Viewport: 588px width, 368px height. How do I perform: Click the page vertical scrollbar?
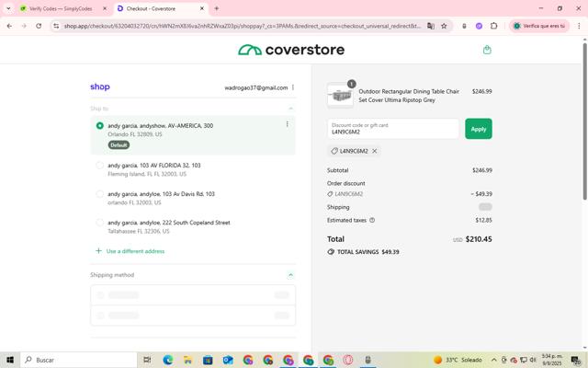point(584,121)
